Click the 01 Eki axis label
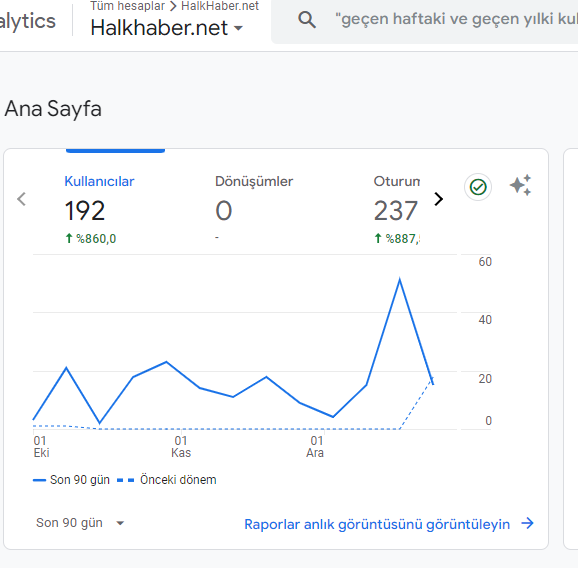Image resolution: width=578 pixels, height=568 pixels. [41, 446]
